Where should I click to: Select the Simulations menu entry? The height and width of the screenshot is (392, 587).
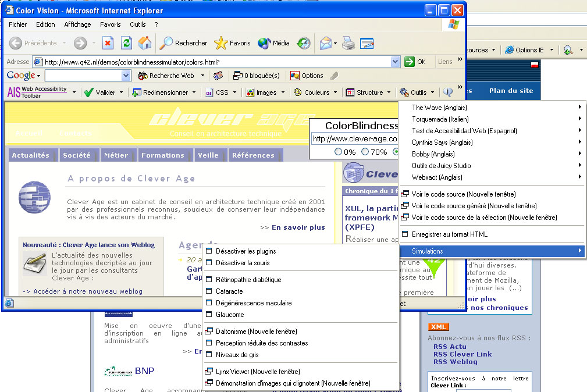[492, 251]
